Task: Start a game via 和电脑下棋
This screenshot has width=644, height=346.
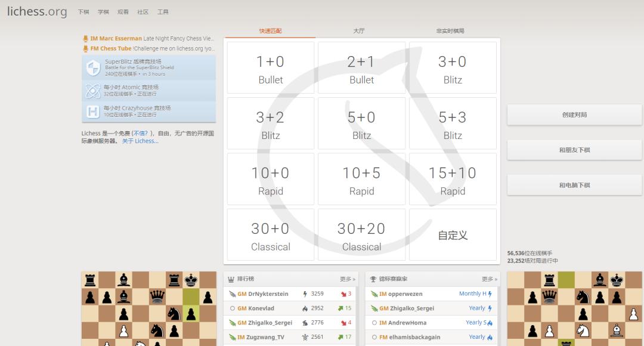Action: (574, 185)
